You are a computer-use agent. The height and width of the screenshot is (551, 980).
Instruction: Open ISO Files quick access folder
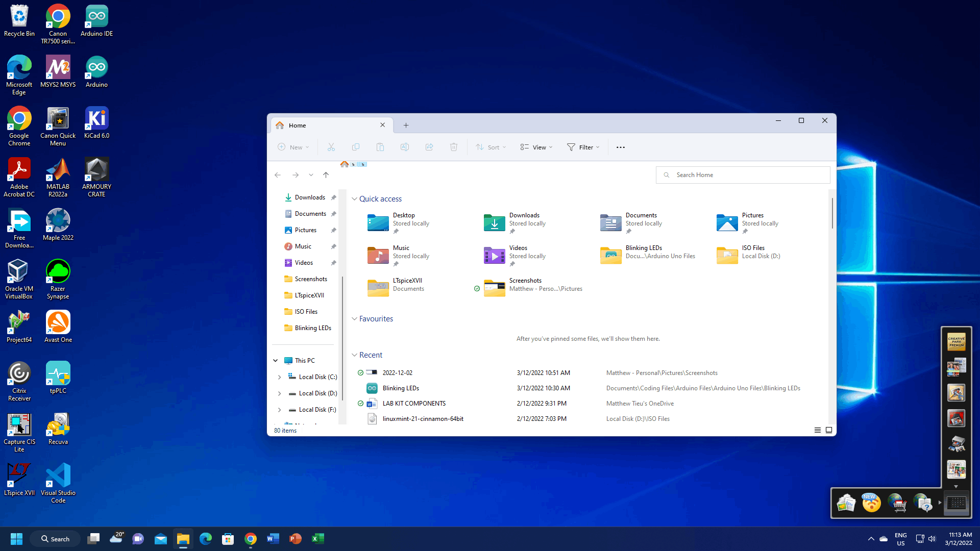click(748, 255)
